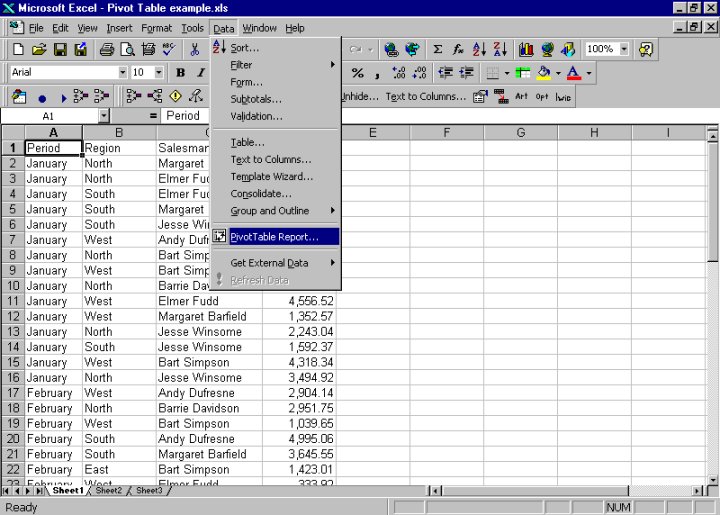Open the Name Box dropdown arrow beside A1

click(104, 116)
